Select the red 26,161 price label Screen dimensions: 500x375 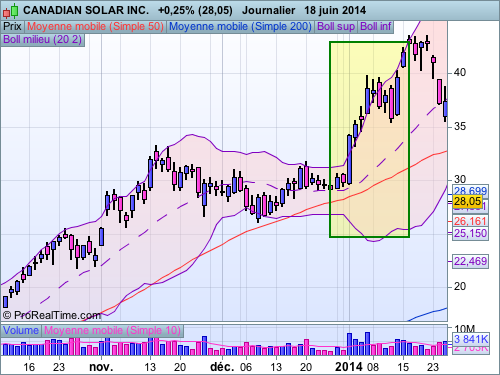(x=470, y=221)
